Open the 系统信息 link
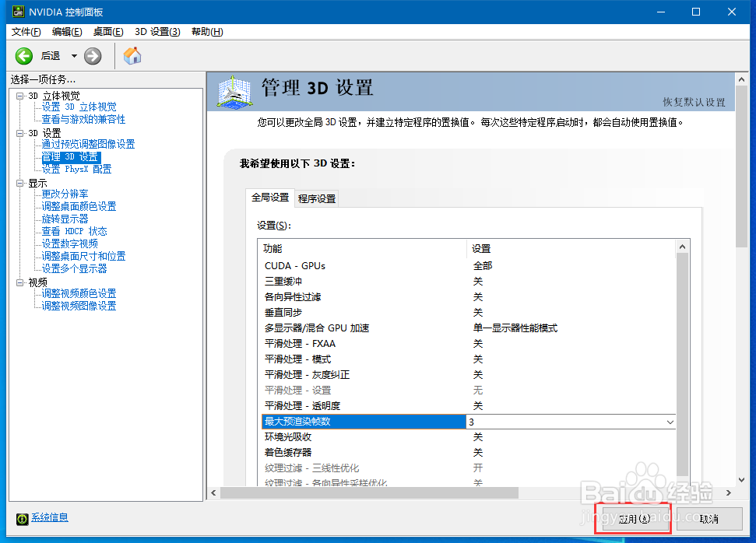The image size is (756, 543). [x=50, y=517]
